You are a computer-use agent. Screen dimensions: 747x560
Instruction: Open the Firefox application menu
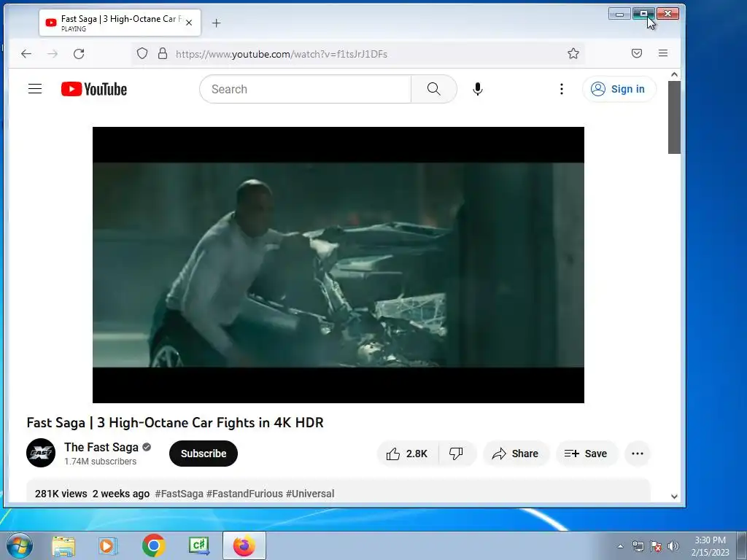coord(662,53)
